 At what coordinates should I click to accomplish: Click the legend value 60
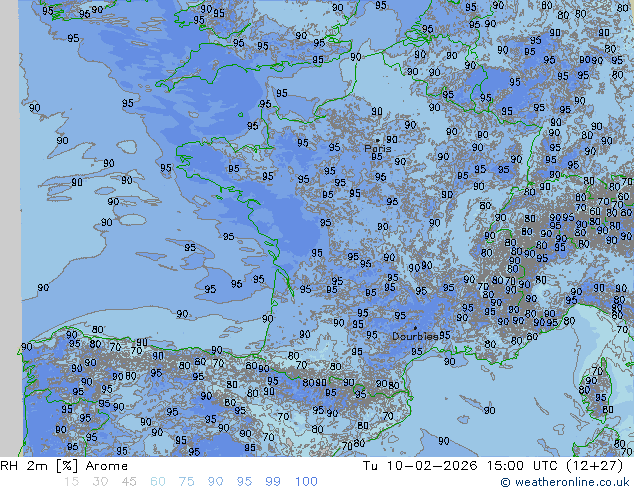coord(158,482)
